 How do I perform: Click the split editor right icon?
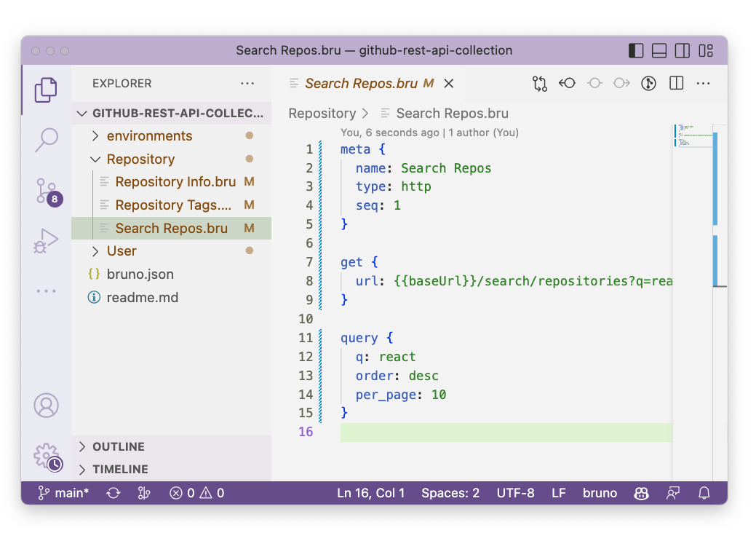coord(676,84)
